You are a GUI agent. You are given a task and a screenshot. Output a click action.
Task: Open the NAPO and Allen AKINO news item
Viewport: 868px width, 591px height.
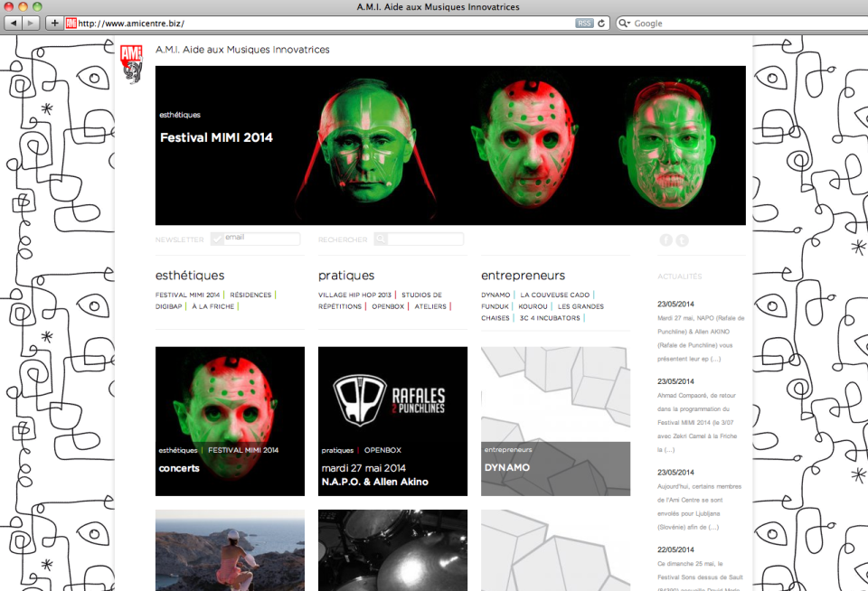click(x=701, y=338)
